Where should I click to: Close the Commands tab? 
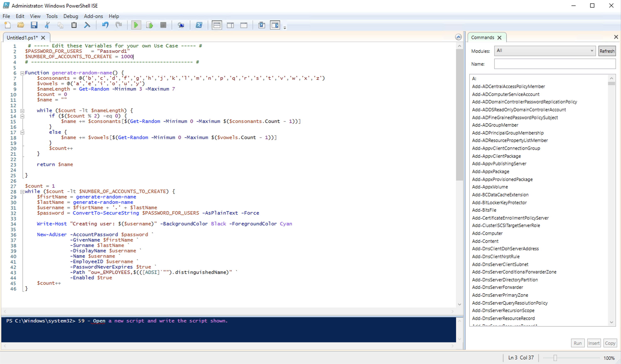(x=499, y=38)
